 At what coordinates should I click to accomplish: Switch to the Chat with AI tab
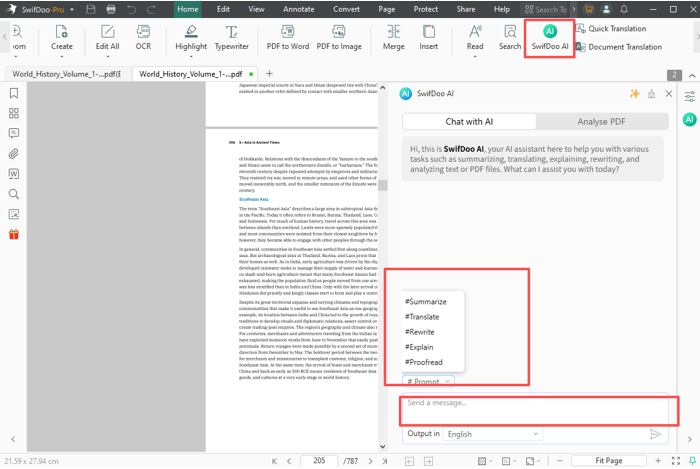point(469,121)
